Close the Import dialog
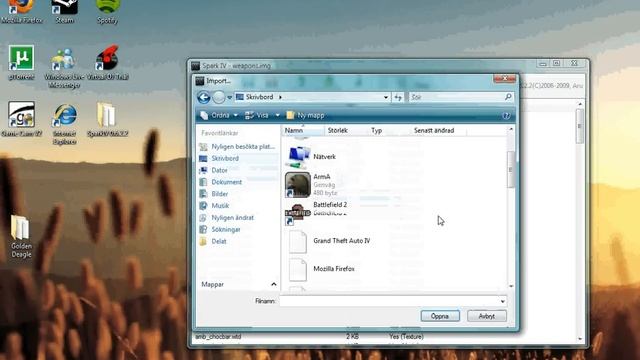Screen dimensions: 640x360 504,78
